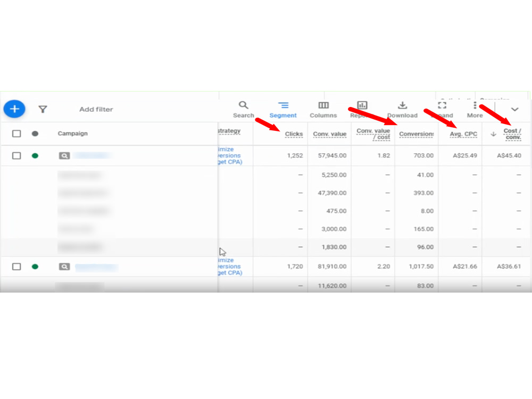532x399 pixels.
Task: Click the 5,250.00 segment value
Action: click(334, 174)
